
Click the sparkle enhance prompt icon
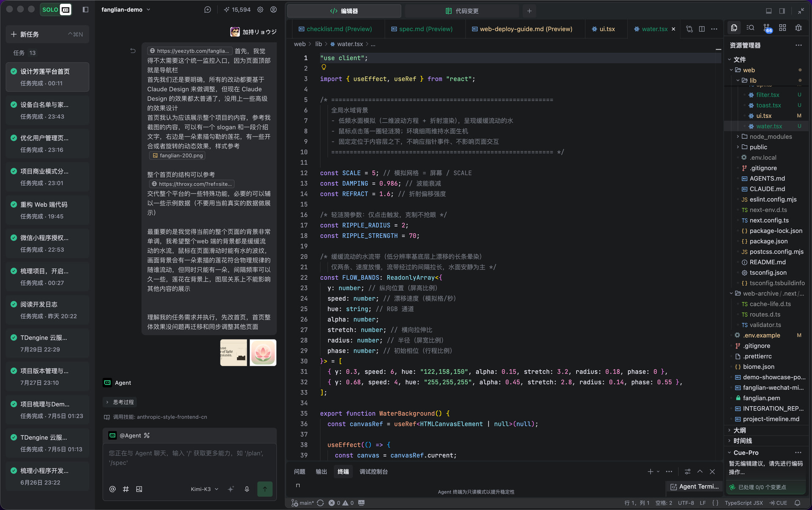pyautogui.click(x=231, y=489)
